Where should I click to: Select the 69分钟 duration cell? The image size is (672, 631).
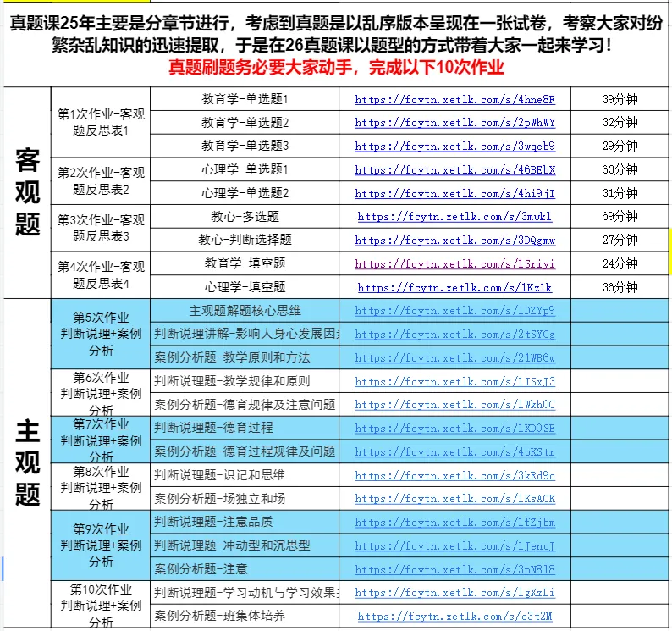click(x=620, y=216)
